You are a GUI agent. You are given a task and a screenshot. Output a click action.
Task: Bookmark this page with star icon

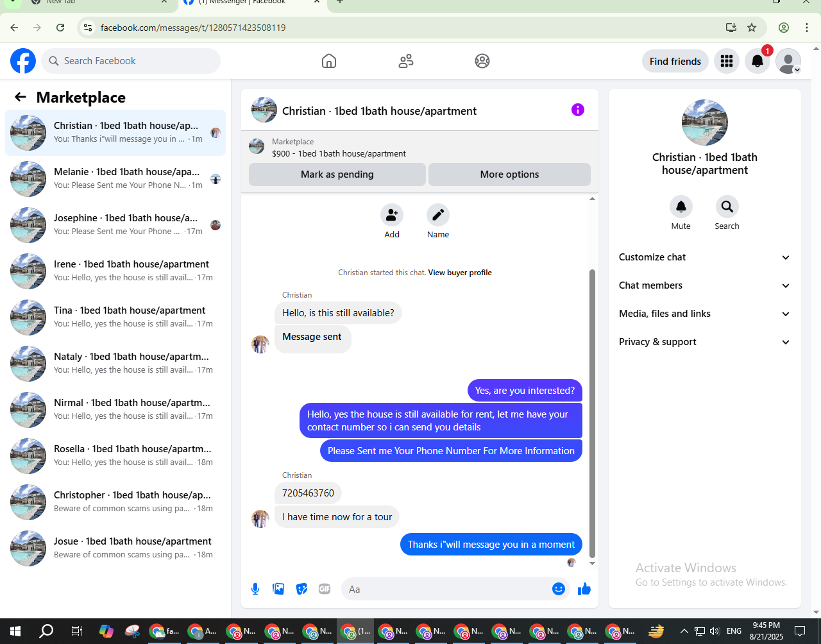coord(752,28)
